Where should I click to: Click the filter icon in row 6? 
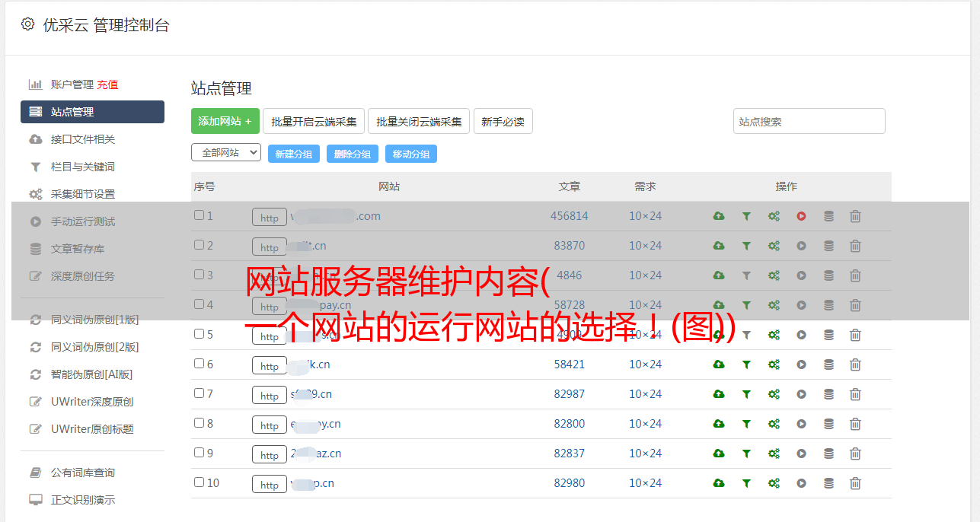click(746, 364)
